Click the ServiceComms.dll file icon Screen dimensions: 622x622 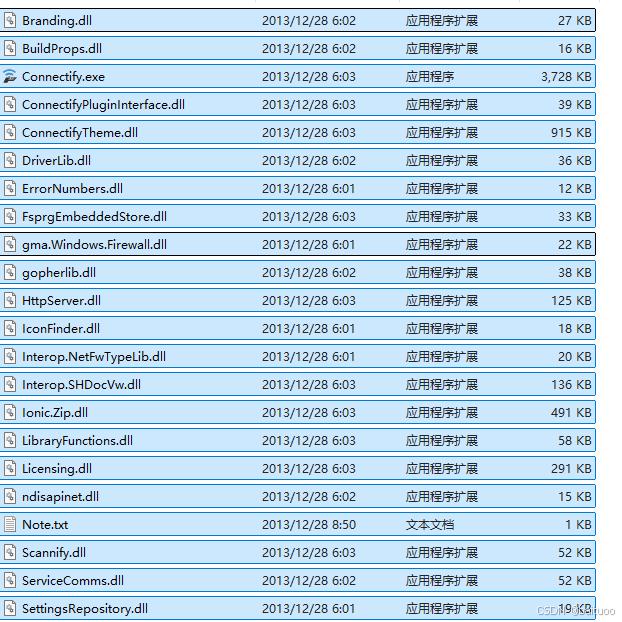tap(10, 580)
